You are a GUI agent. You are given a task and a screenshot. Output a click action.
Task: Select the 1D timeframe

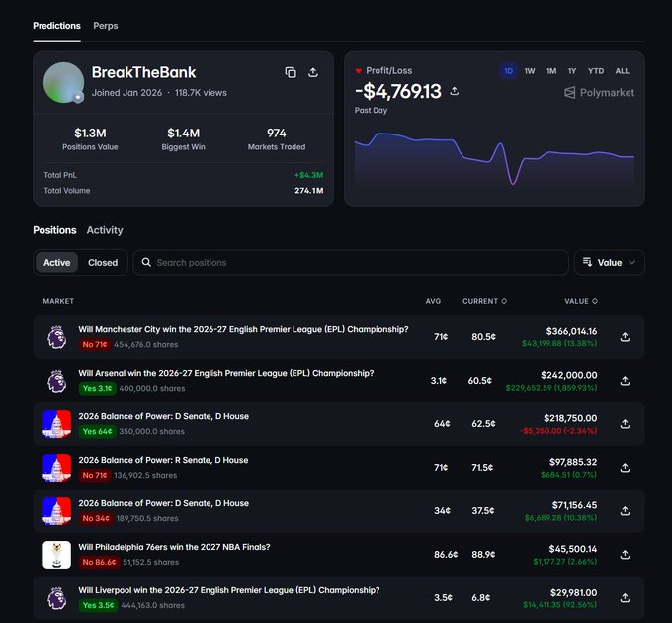click(x=508, y=71)
